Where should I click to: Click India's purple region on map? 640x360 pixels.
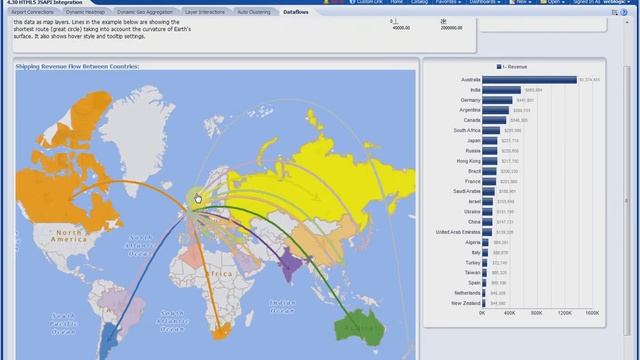(x=290, y=264)
